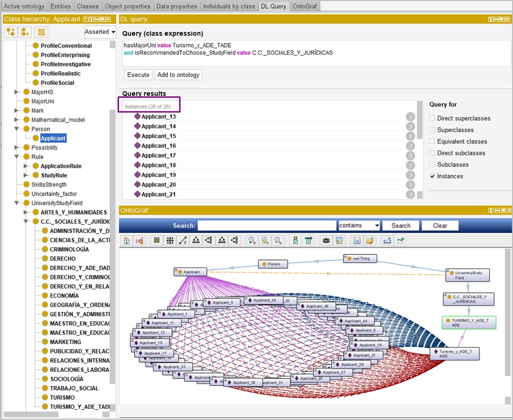Open the Individuals by class tab
This screenshot has height=420, width=513.
(228, 7)
